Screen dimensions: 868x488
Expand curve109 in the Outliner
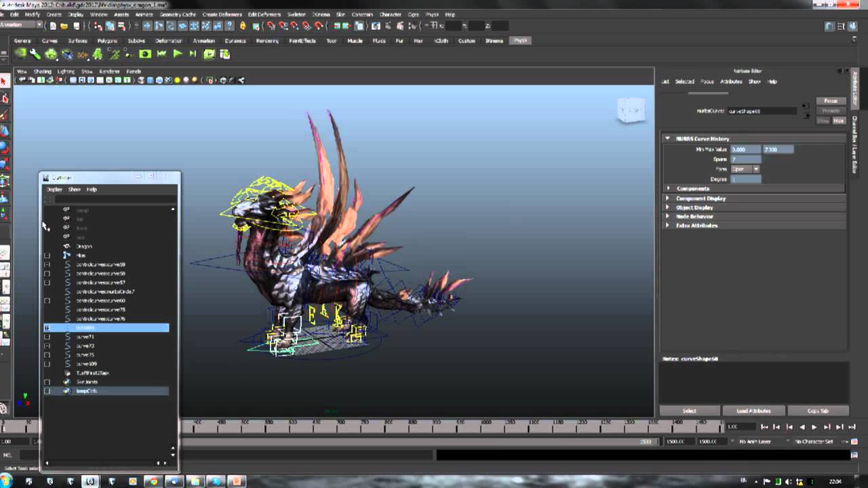[47, 364]
